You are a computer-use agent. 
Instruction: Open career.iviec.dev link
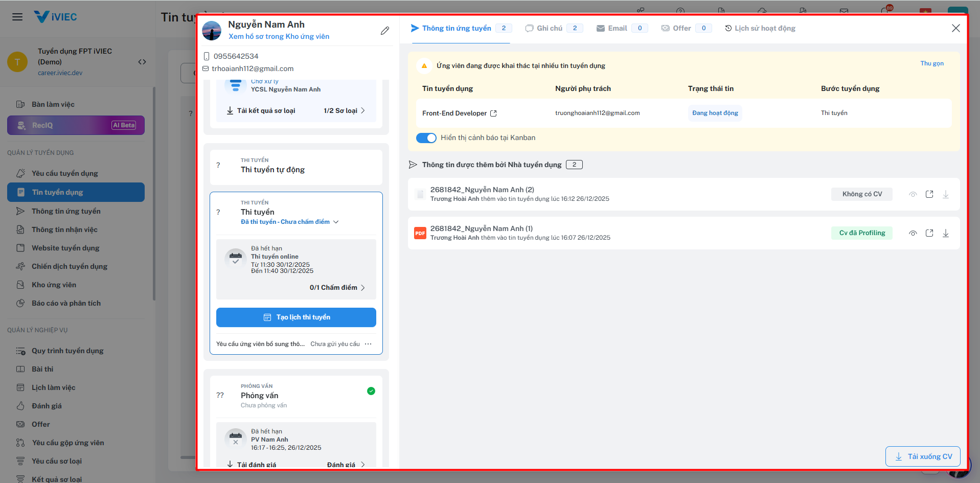60,73
